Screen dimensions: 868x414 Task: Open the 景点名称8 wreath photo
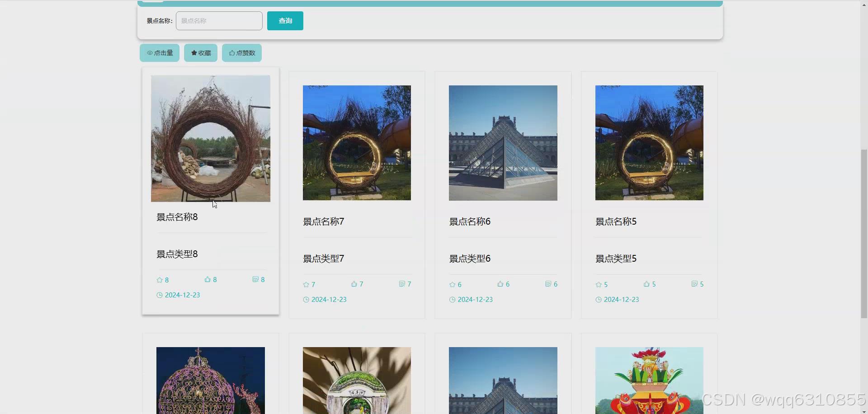tap(211, 138)
